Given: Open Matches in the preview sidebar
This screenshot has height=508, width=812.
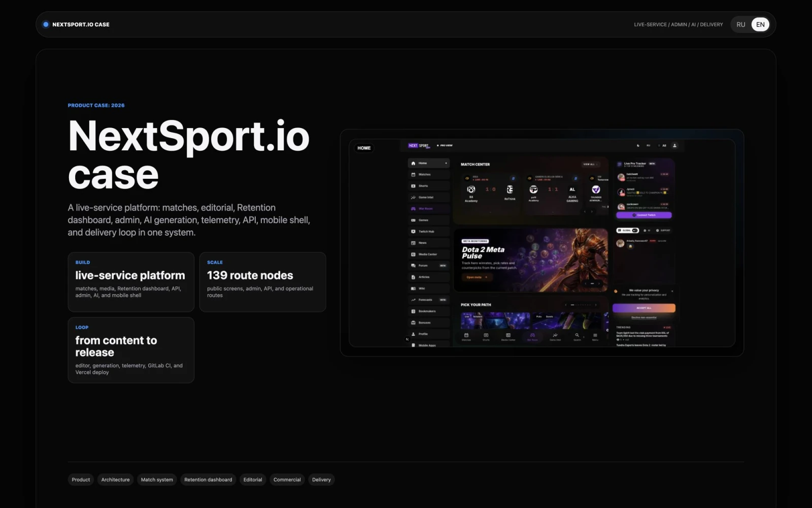Looking at the screenshot, I should 428,174.
